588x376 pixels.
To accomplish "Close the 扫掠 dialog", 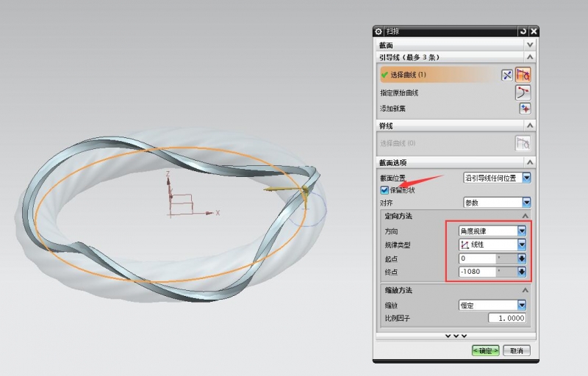I will pyautogui.click(x=534, y=32).
